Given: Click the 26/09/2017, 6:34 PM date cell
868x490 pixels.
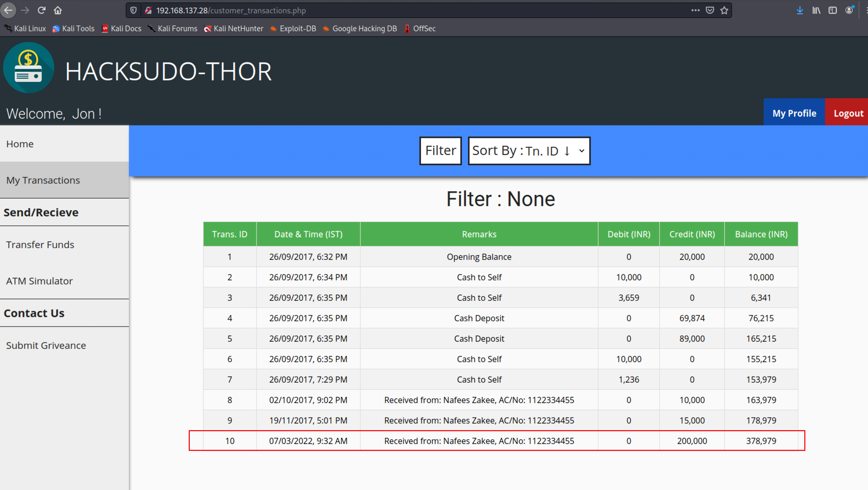Looking at the screenshot, I should pos(308,277).
